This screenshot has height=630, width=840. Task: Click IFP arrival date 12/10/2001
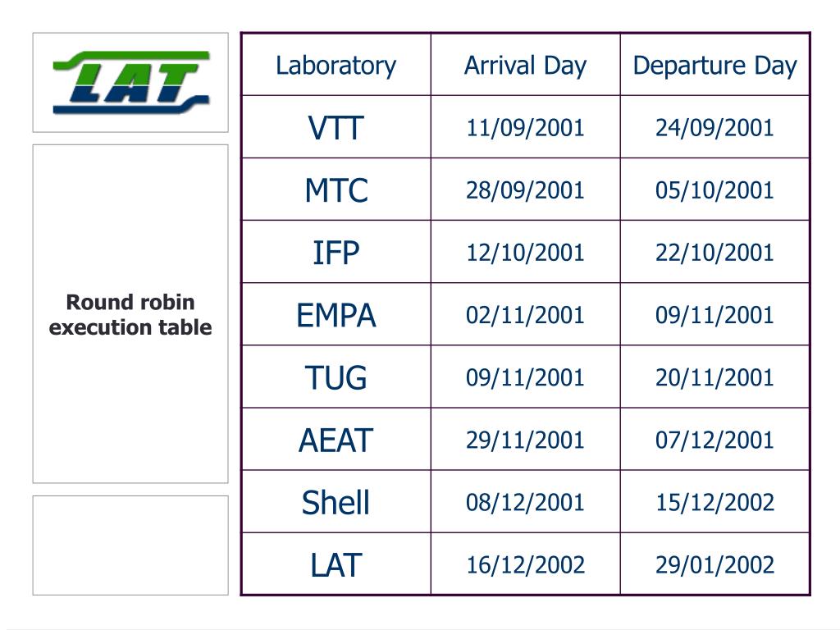coord(526,253)
